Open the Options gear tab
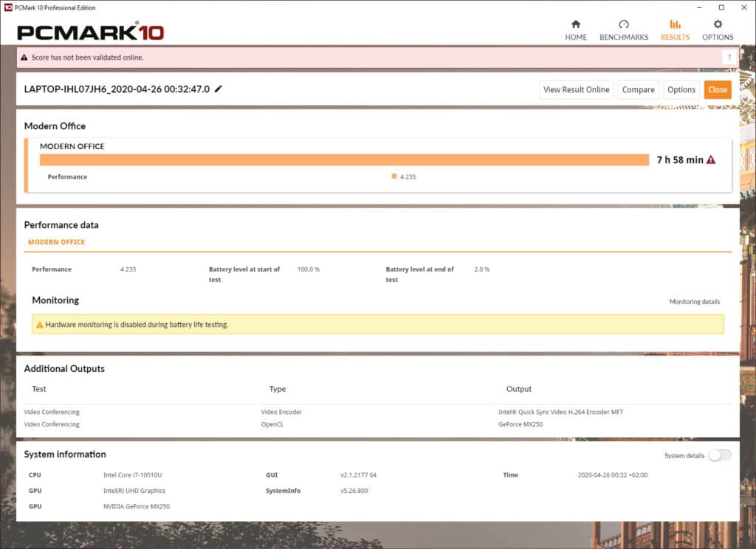Image resolution: width=756 pixels, height=549 pixels. click(718, 30)
